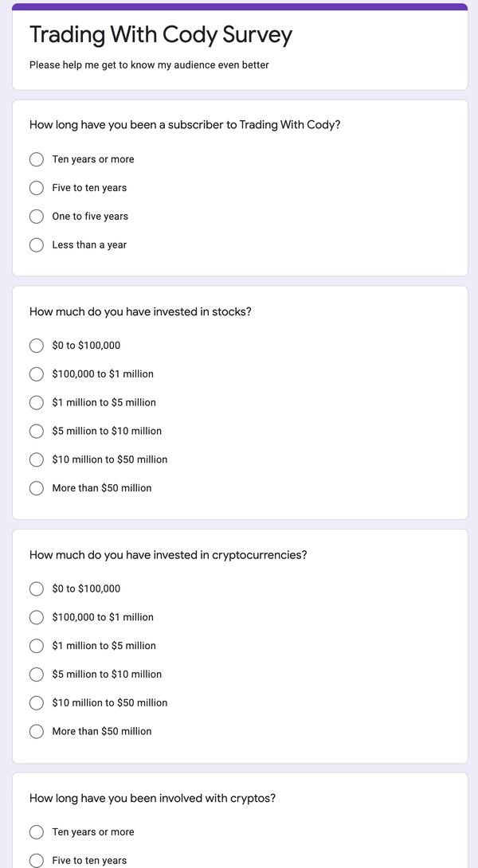Screen dimensions: 478x868
Task: Select 'Five to ten years' for crypto involvement
Action: [36, 860]
